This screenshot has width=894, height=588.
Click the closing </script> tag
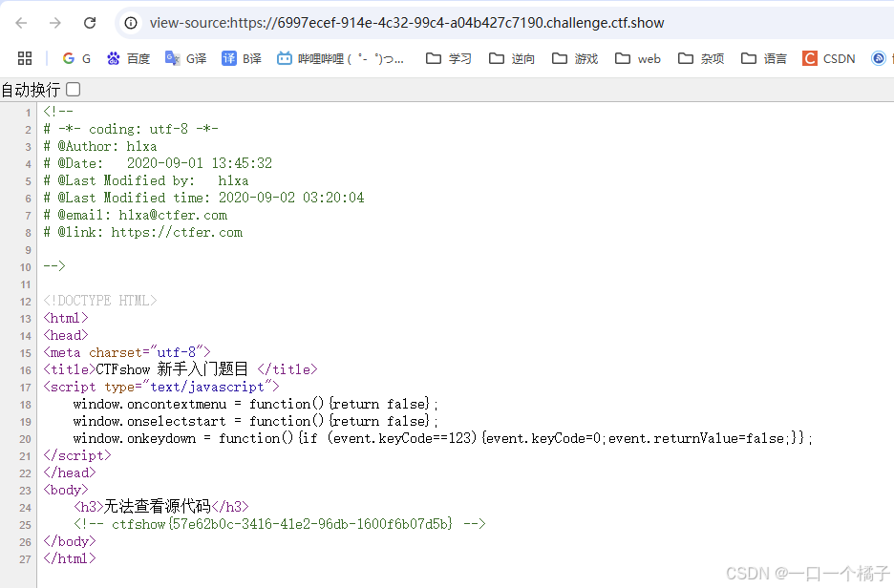click(77, 456)
